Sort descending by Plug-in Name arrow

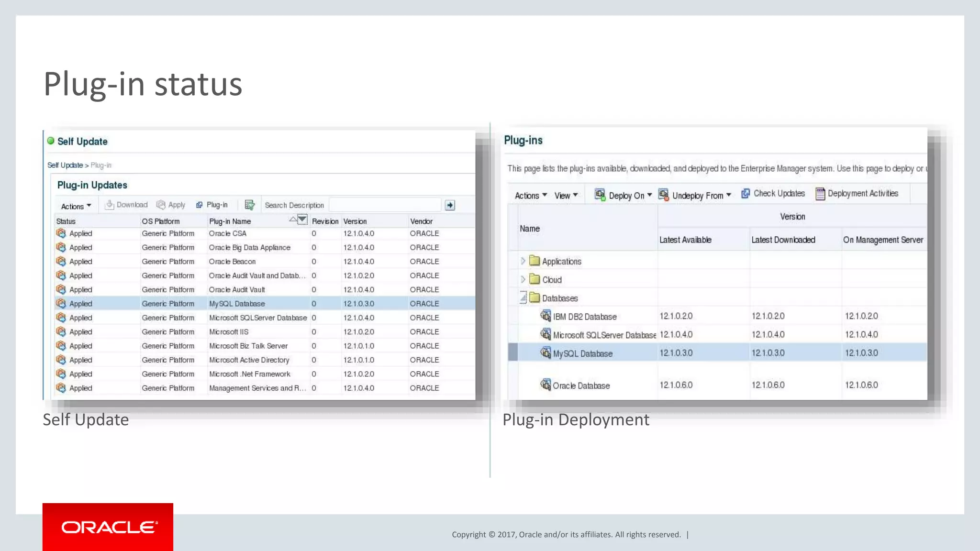coord(302,219)
